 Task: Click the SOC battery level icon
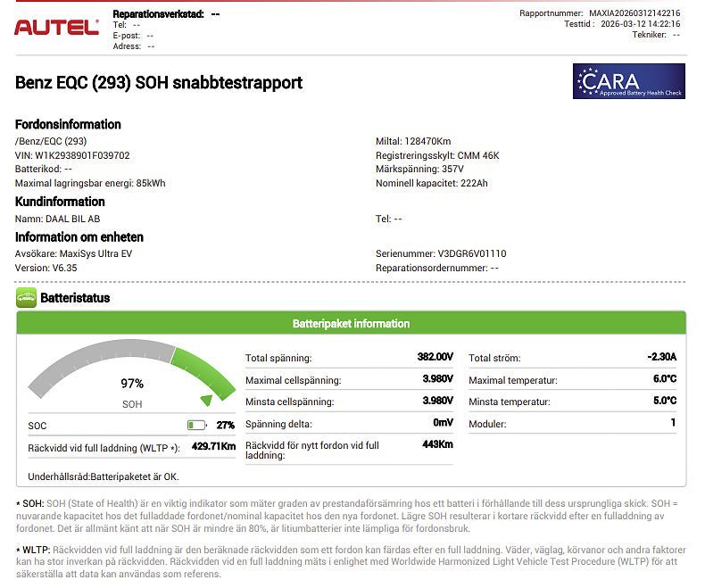click(196, 426)
